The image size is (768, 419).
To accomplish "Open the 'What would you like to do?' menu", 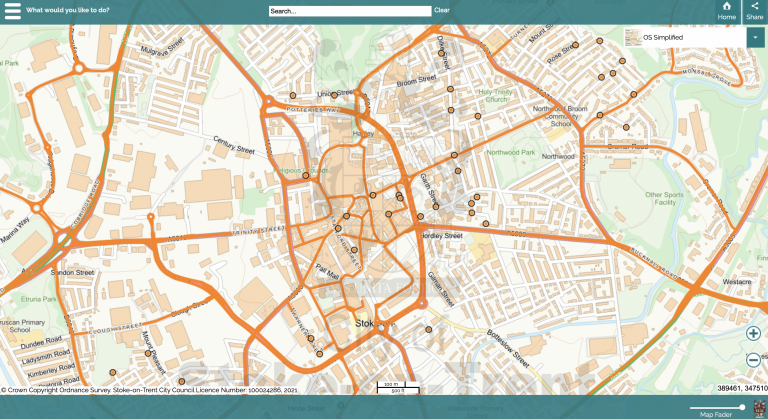I will coord(69,11).
